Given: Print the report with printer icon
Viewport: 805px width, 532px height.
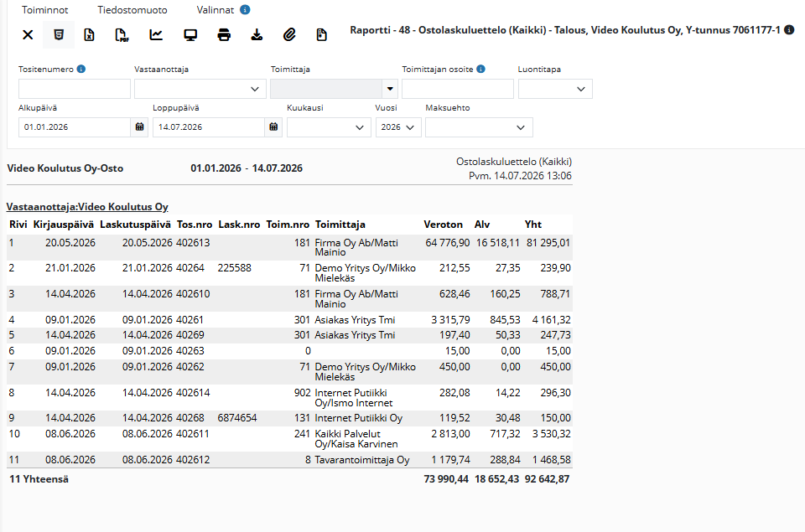Looking at the screenshot, I should (x=224, y=35).
